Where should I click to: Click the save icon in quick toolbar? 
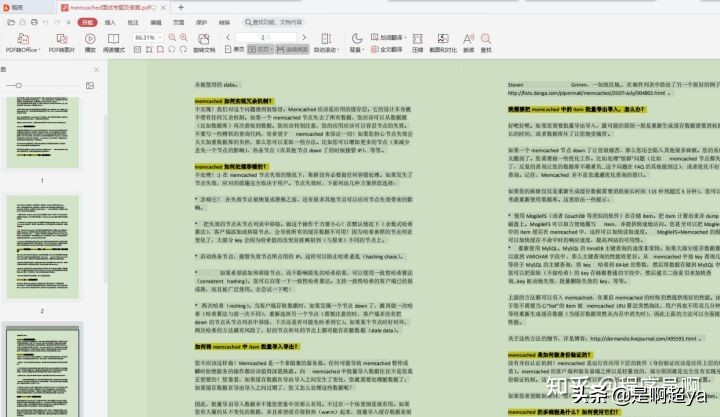click(22, 22)
